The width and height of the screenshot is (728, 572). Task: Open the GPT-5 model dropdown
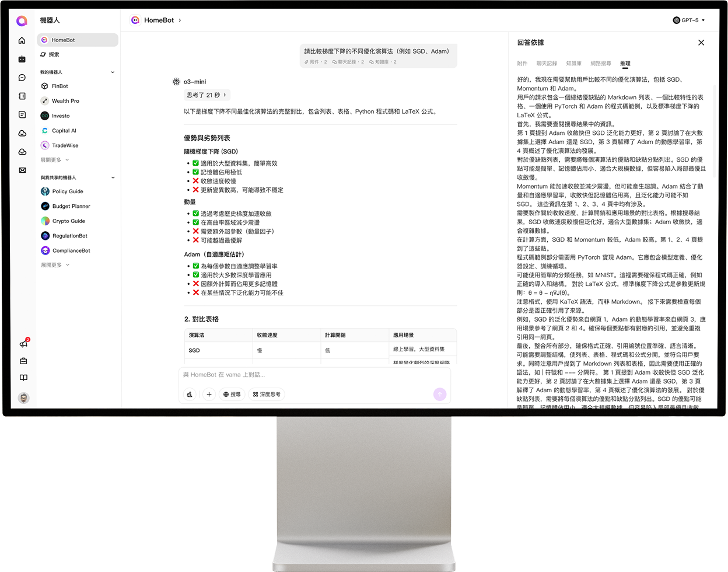[689, 20]
